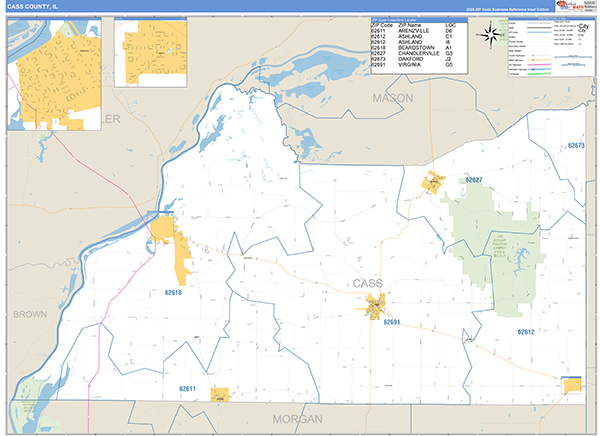The width and height of the screenshot is (600, 436).
Task: Click the 62612 ZIP label on map
Action: click(x=526, y=332)
